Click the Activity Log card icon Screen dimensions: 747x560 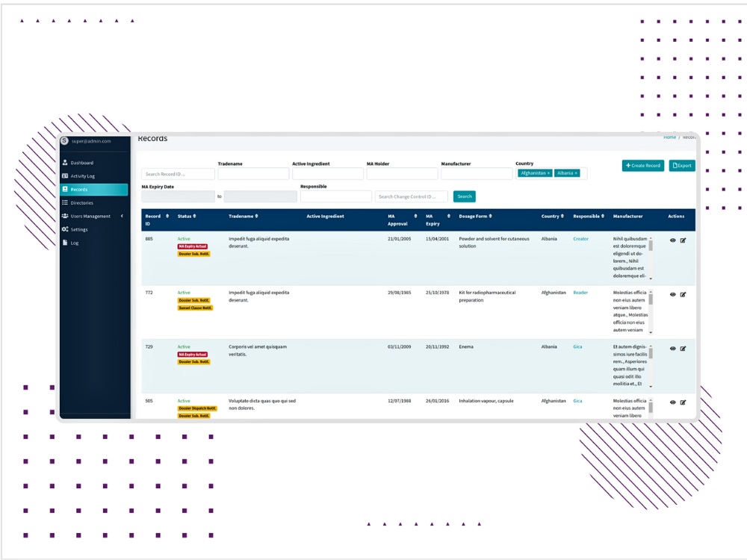tap(65, 175)
